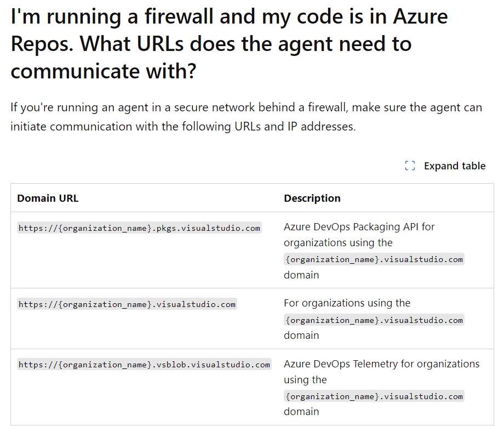Click the vsblob.visualstudio.com URL code
Viewport: 504px width, 426px height.
click(144, 365)
